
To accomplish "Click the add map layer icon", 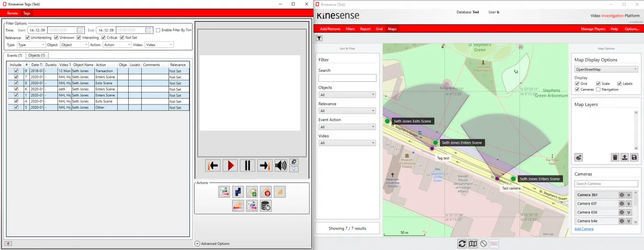I will pyautogui.click(x=579, y=157).
